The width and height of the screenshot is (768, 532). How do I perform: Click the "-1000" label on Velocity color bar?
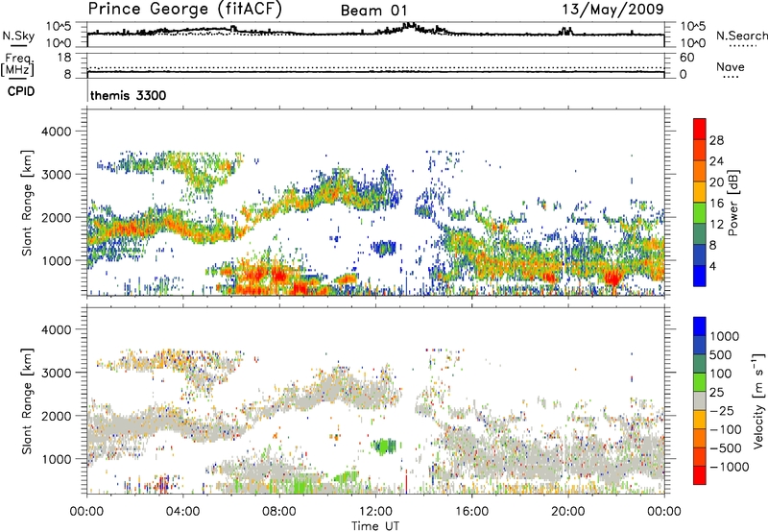click(730, 467)
